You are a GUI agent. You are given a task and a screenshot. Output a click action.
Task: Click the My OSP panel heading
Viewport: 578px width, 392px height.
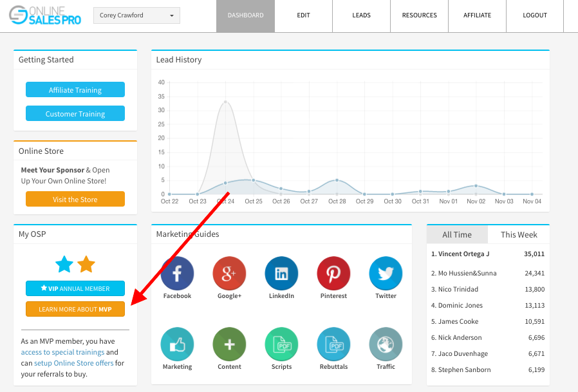pos(32,234)
